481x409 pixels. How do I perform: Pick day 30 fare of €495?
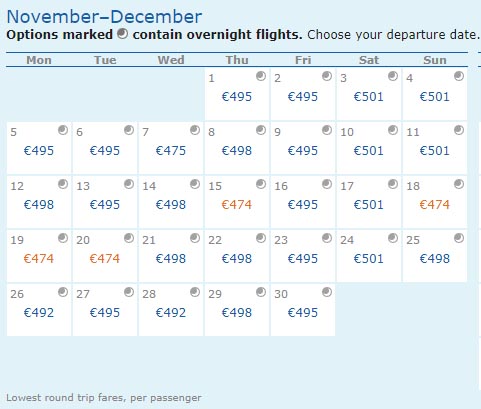(x=303, y=313)
